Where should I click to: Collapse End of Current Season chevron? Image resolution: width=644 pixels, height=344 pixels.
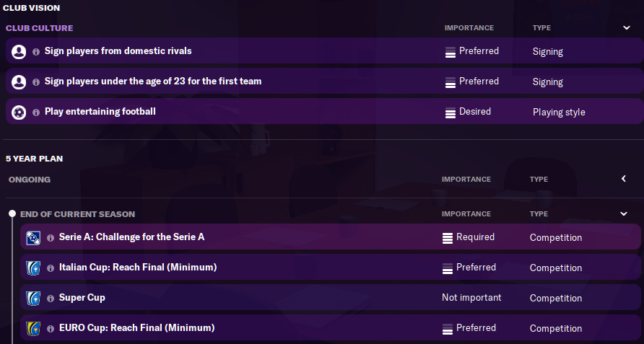624,214
